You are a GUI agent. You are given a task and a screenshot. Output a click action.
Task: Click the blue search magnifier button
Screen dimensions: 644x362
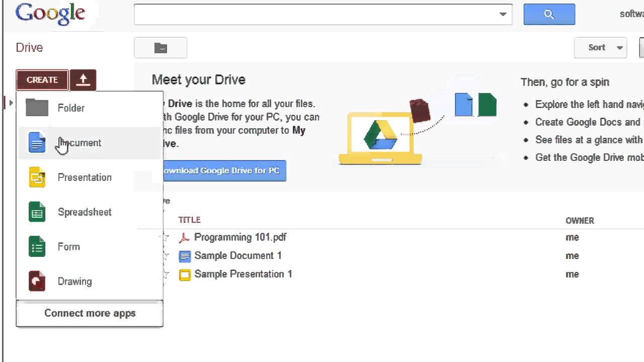[549, 15]
